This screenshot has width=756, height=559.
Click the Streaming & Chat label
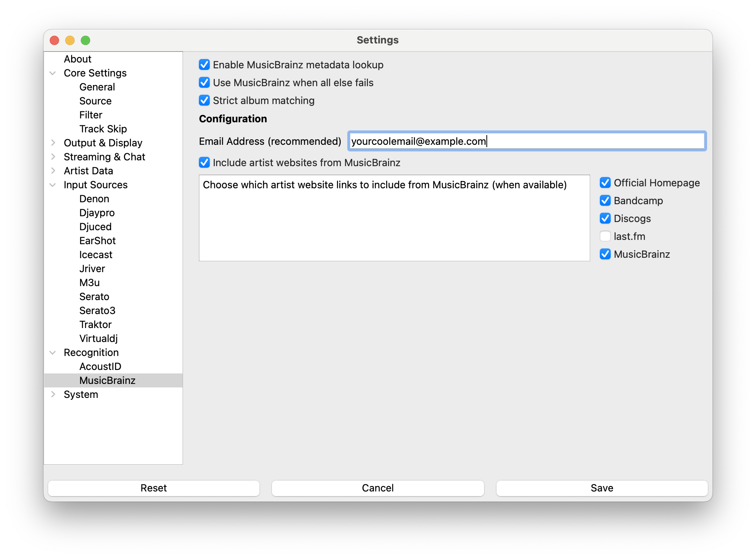point(105,157)
